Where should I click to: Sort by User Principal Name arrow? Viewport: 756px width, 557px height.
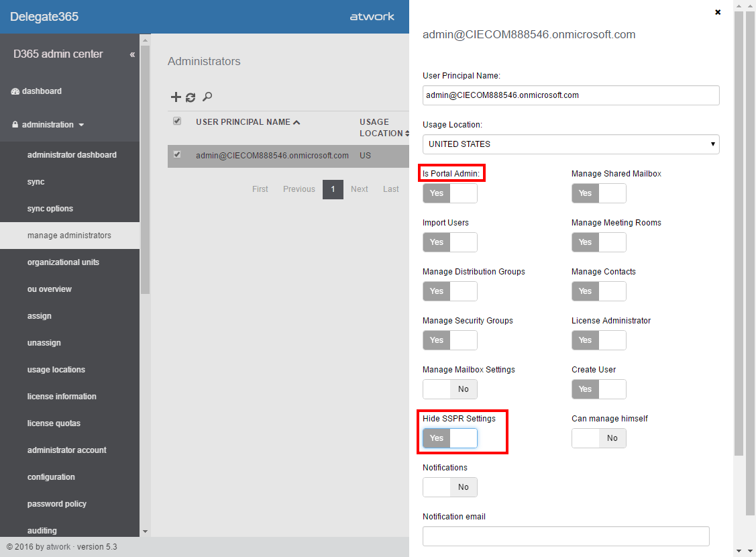[x=296, y=123]
